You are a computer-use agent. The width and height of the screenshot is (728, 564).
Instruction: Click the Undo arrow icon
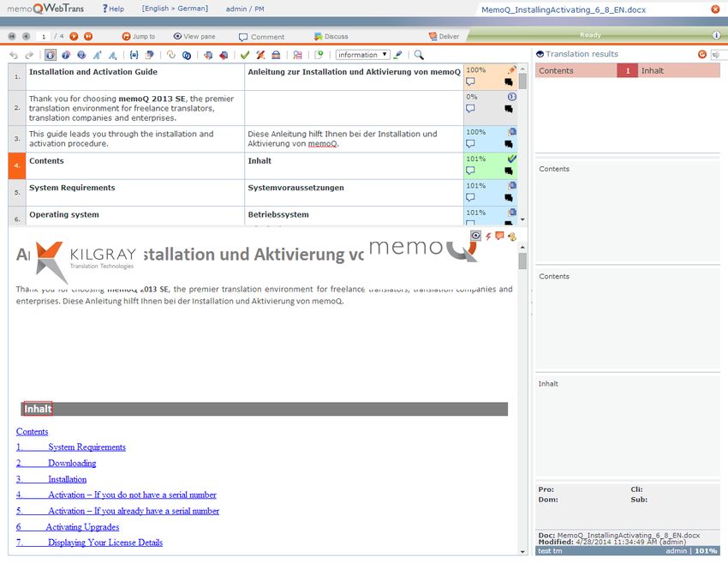[x=14, y=55]
